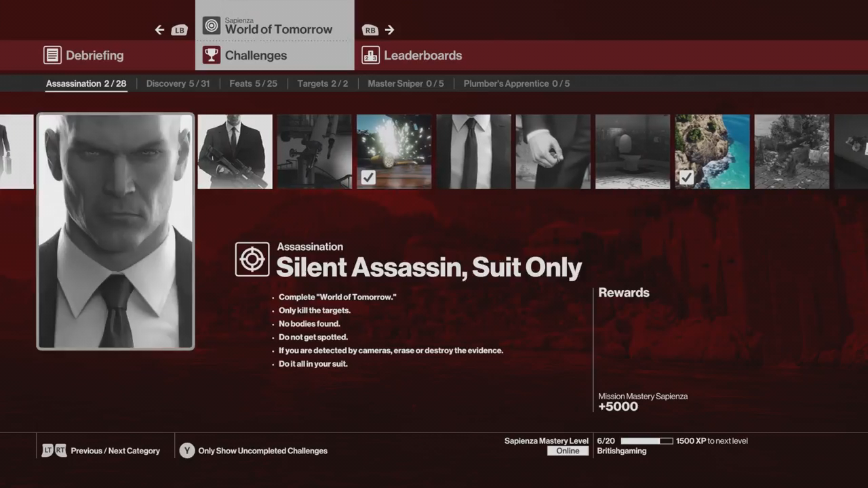Click the Sapienza Mastery Level label
Viewport: 868px width, 488px height.
(547, 441)
